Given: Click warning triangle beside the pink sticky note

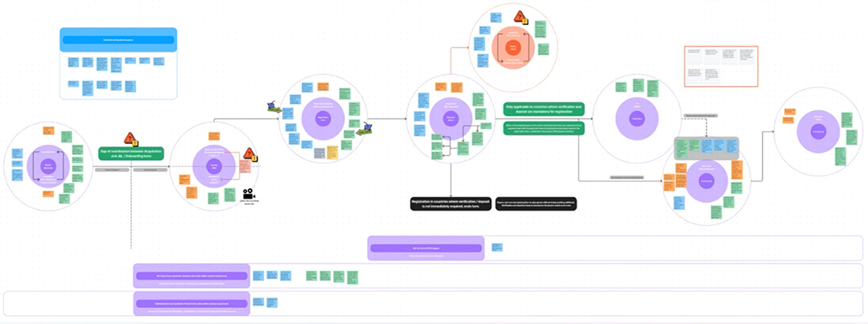Looking at the screenshot, I should pos(249,154).
